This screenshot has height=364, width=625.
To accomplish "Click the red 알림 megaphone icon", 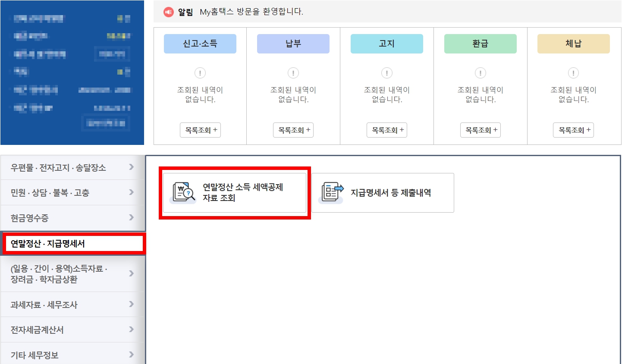I will (168, 12).
